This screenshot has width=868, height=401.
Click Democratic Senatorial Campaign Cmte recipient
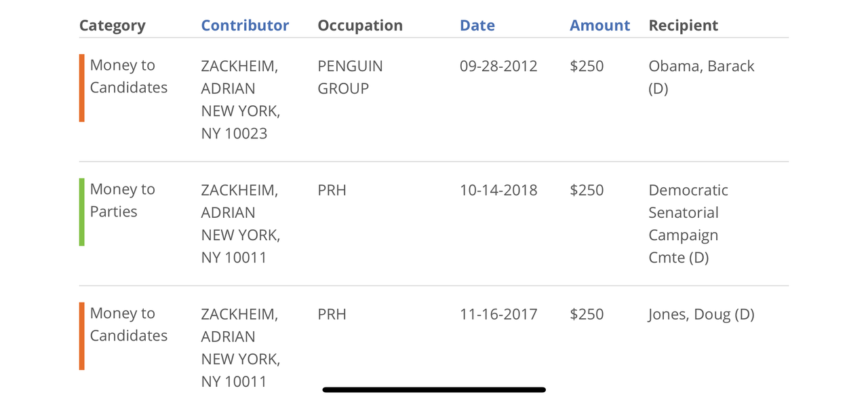(x=688, y=224)
